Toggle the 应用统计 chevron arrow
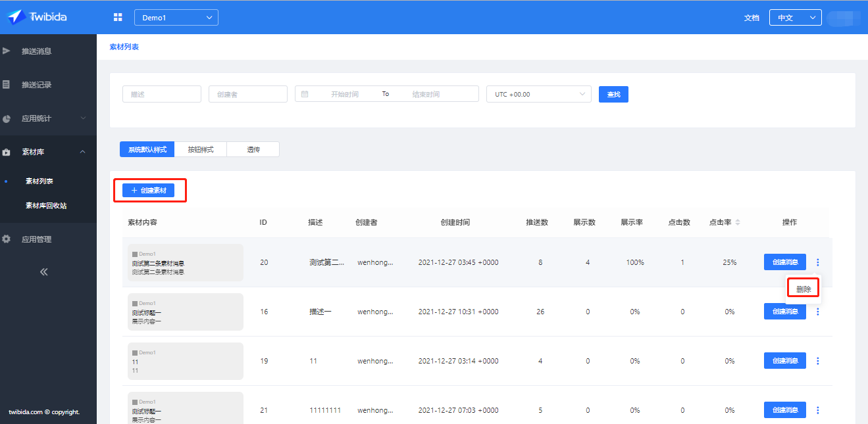868x424 pixels. click(x=83, y=118)
